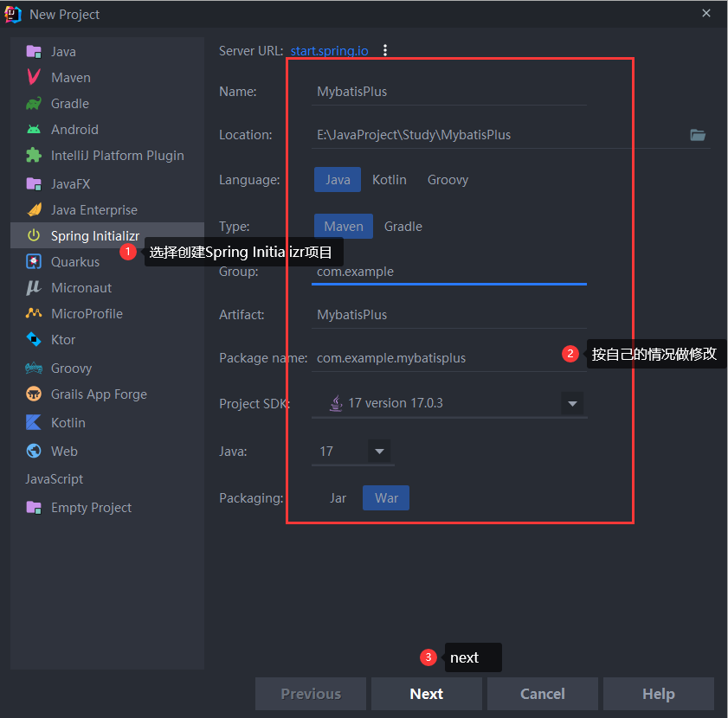This screenshot has width=728, height=718.
Task: Click the Next button
Action: tap(426, 694)
